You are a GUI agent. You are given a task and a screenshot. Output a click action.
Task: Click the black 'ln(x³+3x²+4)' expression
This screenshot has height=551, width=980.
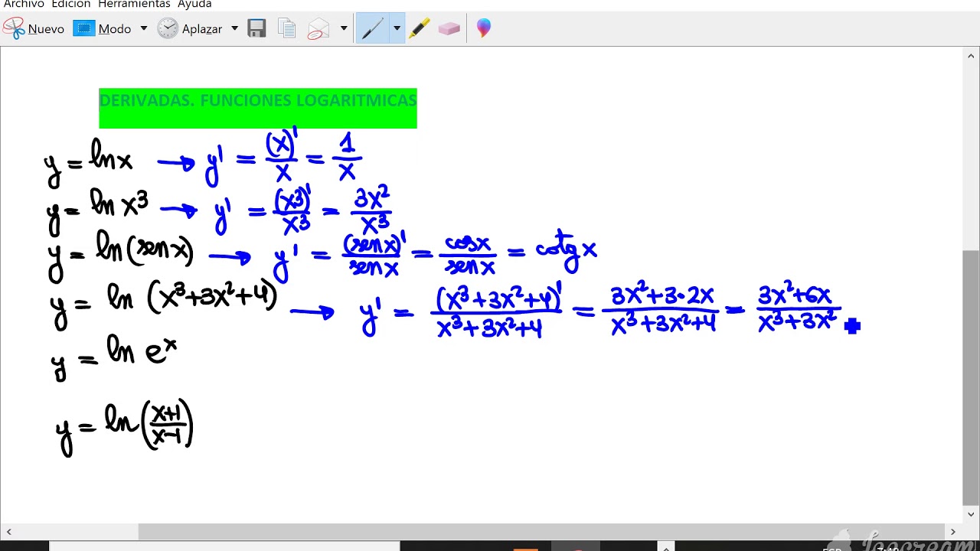[191, 296]
